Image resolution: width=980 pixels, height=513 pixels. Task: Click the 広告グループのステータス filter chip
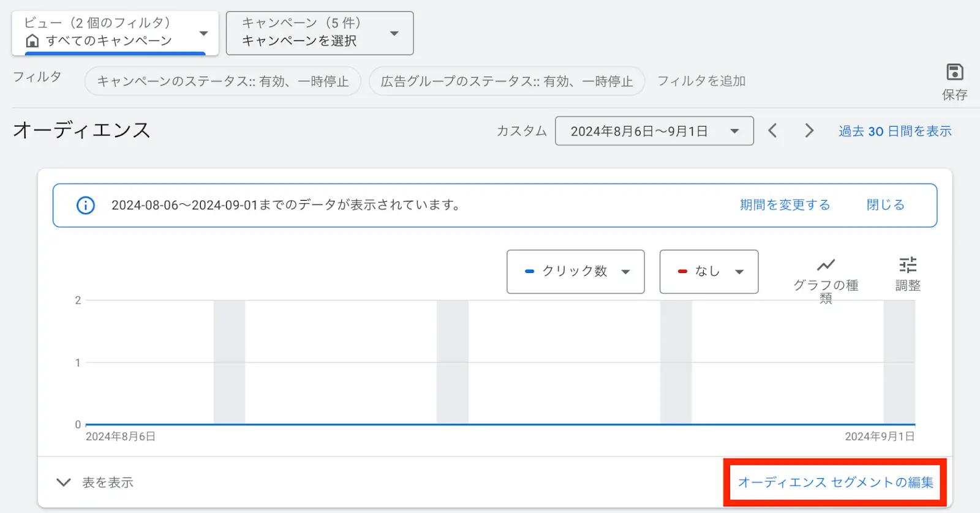(x=507, y=81)
